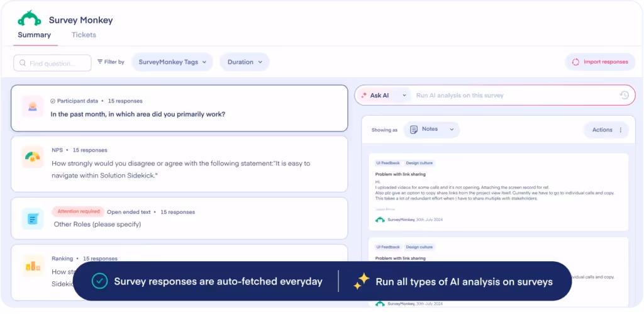The width and height of the screenshot is (644, 314).
Task: Open the AI analysis history icon
Action: tap(624, 96)
